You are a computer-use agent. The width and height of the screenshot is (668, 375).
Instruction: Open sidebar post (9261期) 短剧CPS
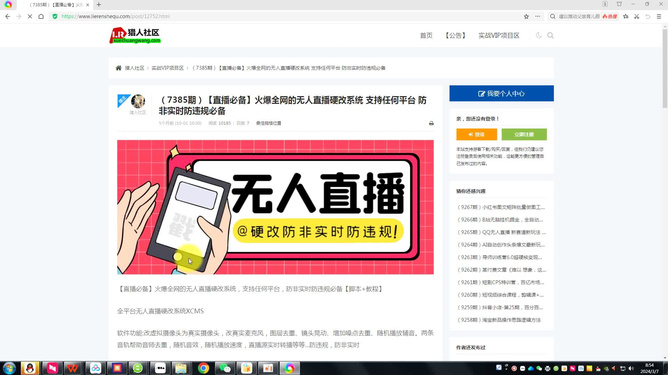500,282
